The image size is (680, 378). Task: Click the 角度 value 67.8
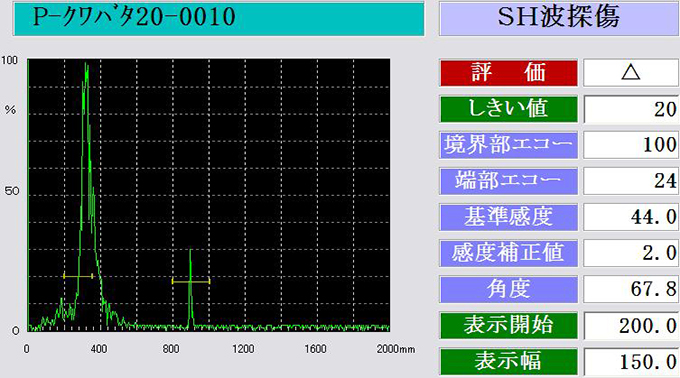[631, 289]
